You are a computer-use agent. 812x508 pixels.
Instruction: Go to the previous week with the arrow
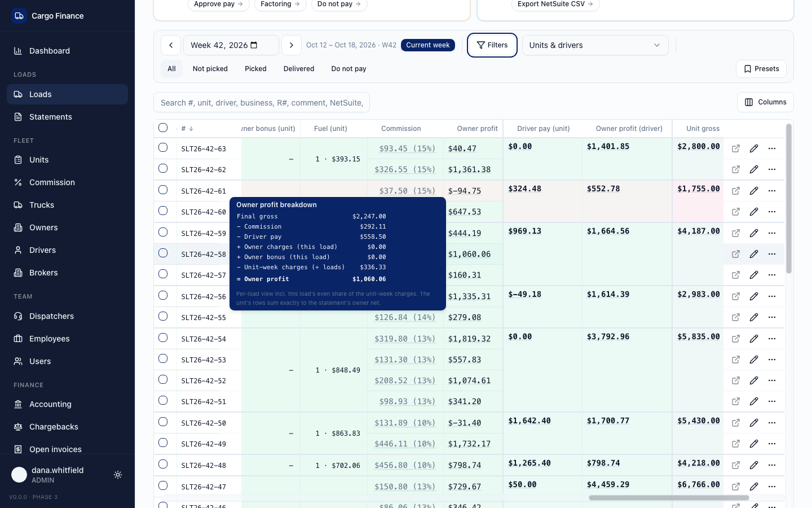click(171, 45)
